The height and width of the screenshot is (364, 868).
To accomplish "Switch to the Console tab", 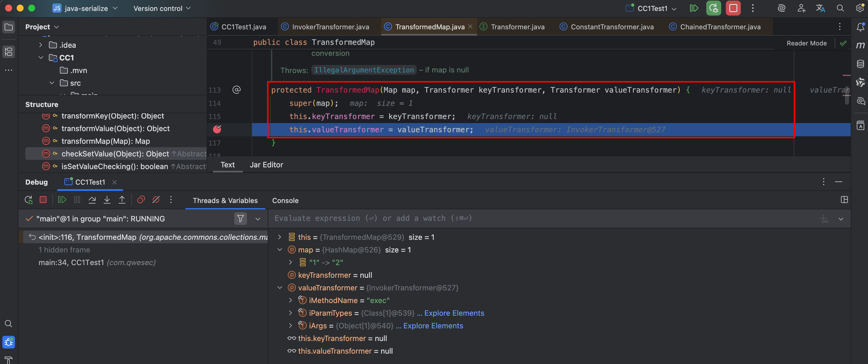I will [285, 200].
